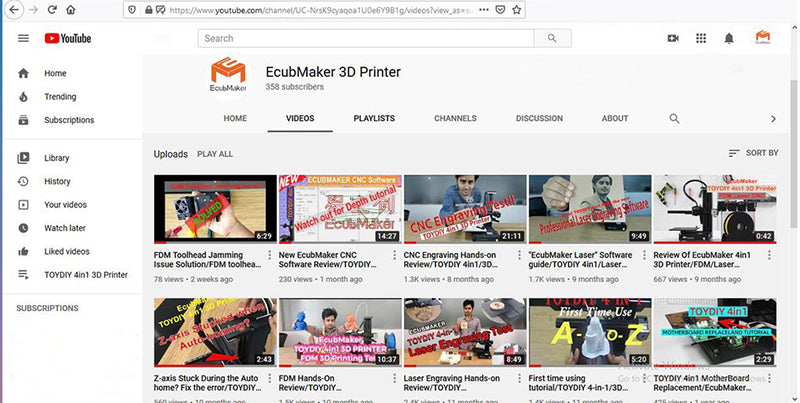
Task: Open the YouTube hamburger guide menu
Action: coord(23,38)
